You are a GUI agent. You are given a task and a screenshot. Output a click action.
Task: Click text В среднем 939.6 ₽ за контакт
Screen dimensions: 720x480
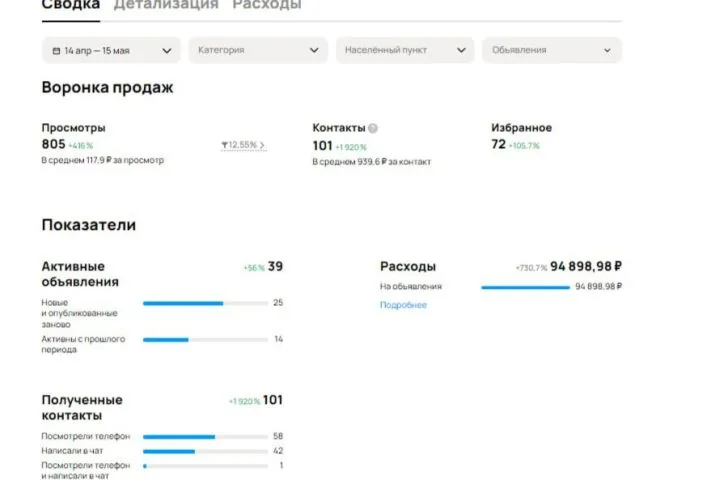pyautogui.click(x=371, y=162)
